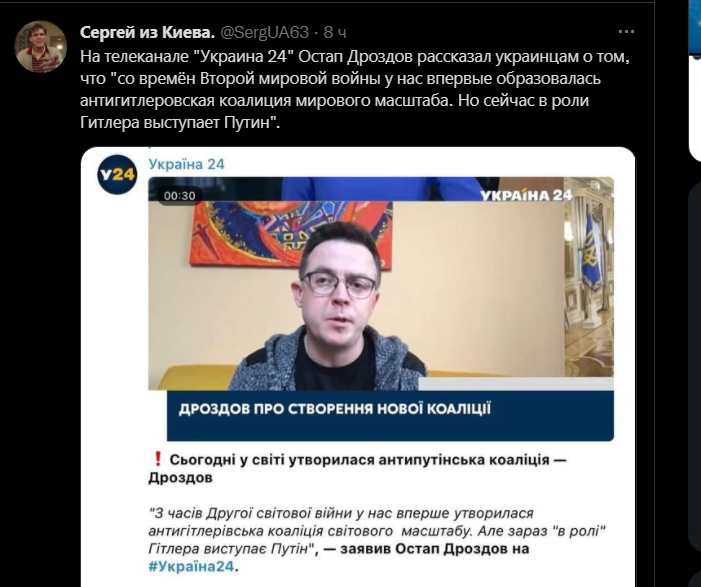
Task: Click the red exclamation mark emoji
Action: point(157,459)
